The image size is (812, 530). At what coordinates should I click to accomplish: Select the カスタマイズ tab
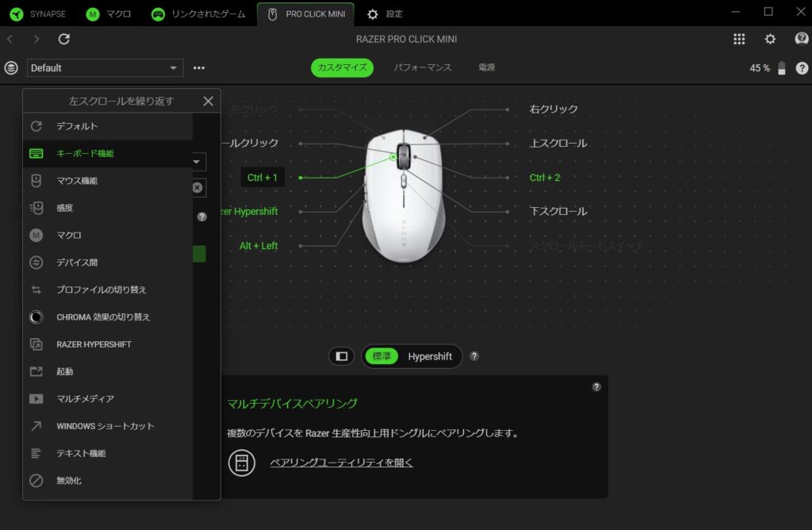(342, 67)
